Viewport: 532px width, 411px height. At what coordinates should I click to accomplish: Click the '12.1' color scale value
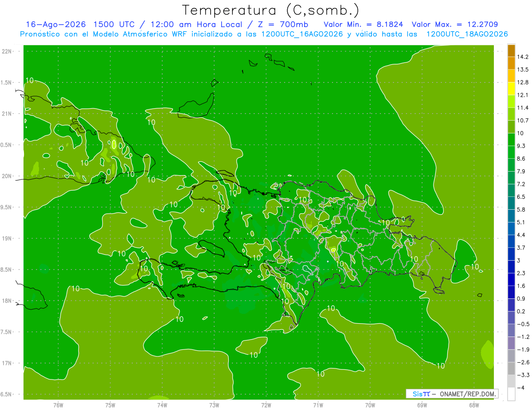coord(523,95)
